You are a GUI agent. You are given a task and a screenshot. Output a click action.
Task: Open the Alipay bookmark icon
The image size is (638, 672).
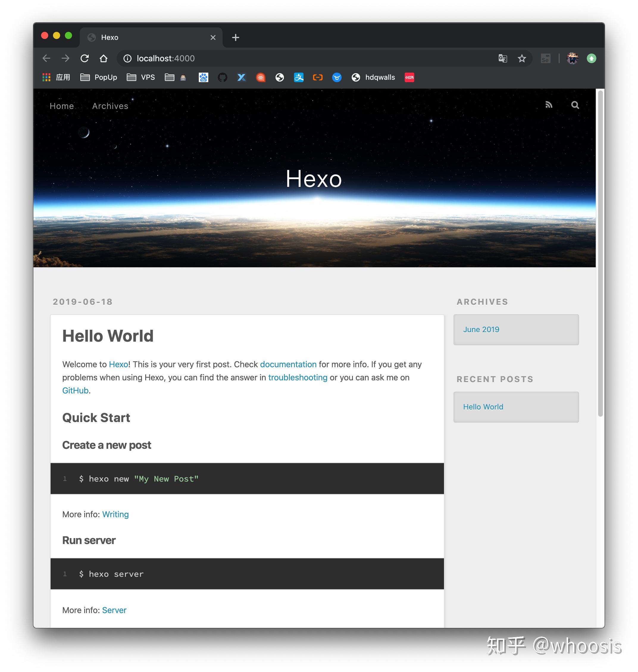tap(298, 77)
